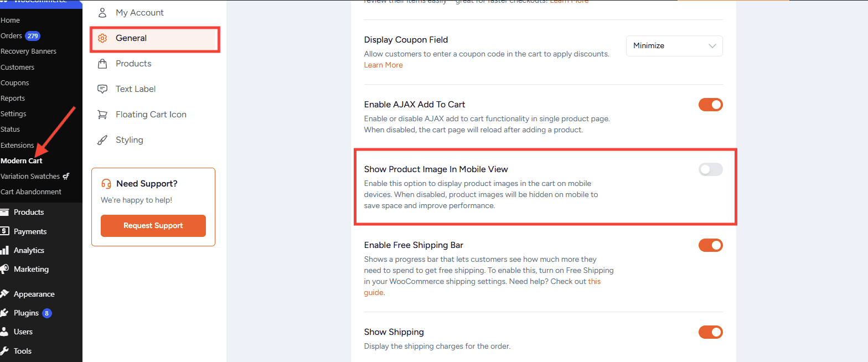Image resolution: width=868 pixels, height=362 pixels.
Task: Click the Styling brush icon
Action: tap(102, 140)
